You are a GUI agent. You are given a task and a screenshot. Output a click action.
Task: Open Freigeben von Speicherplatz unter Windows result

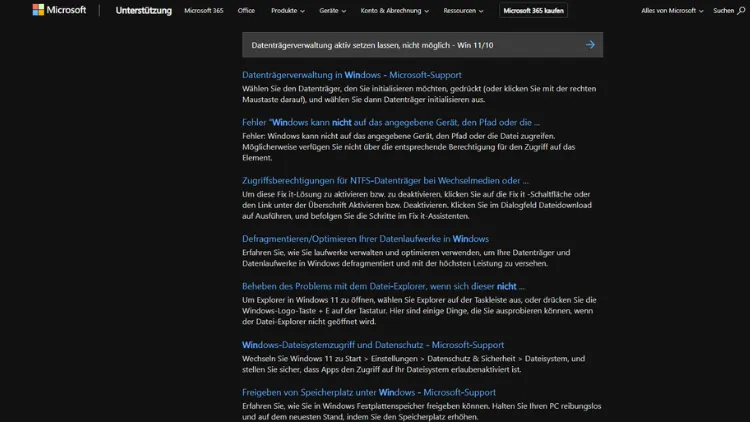369,392
